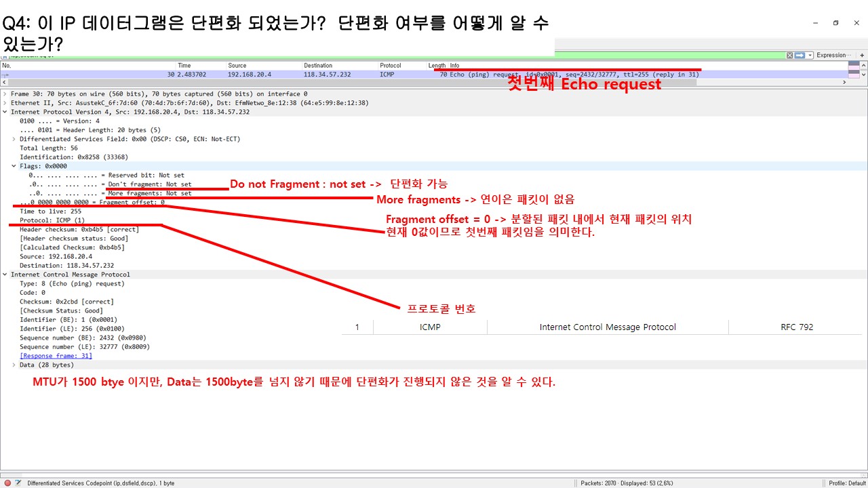Select packet 30 Echo (ping) request row

coord(424,75)
